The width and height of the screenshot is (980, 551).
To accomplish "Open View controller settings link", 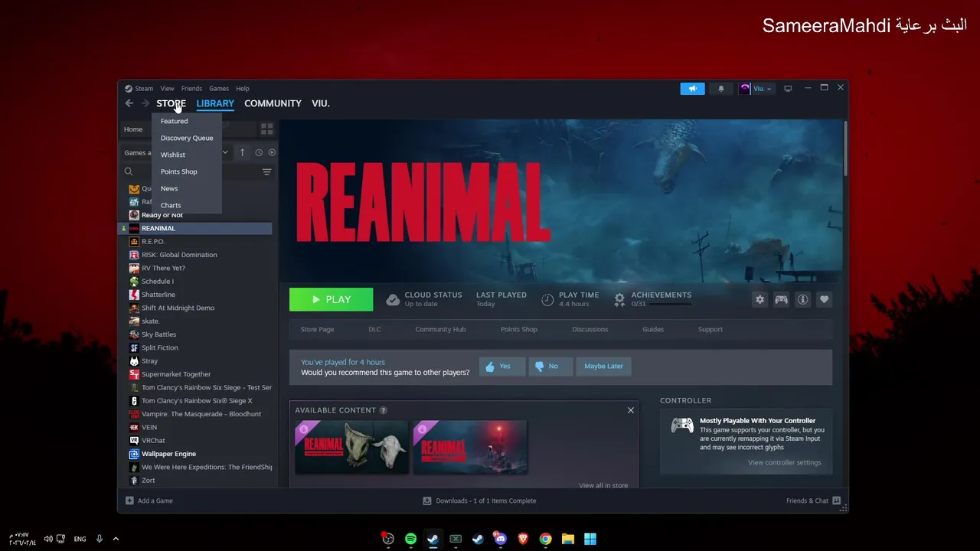I will pos(784,462).
